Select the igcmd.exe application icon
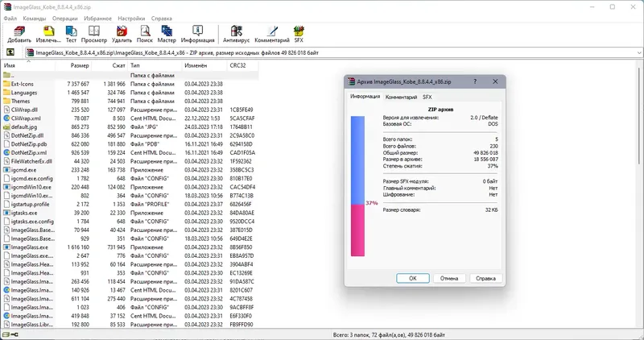This screenshot has height=340, width=644. [6, 170]
